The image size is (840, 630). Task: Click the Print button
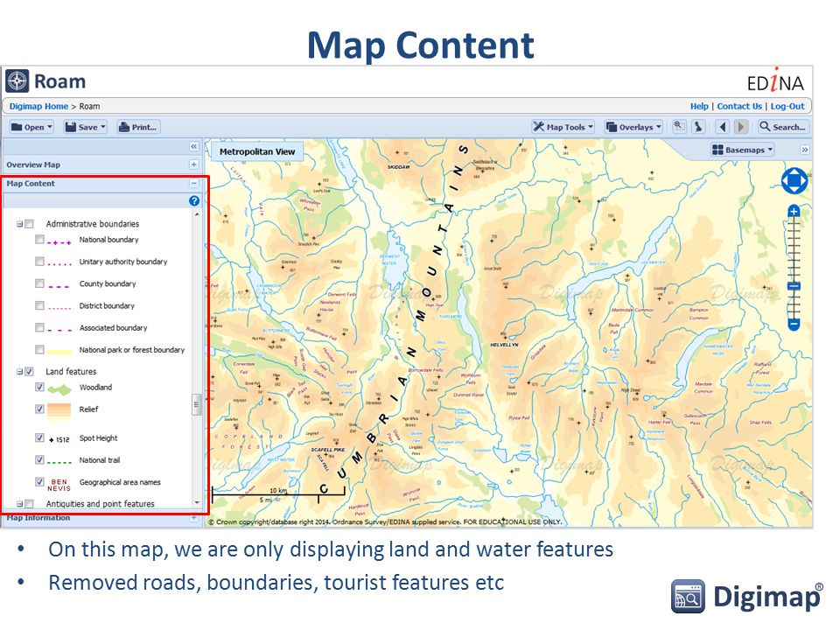coord(139,127)
